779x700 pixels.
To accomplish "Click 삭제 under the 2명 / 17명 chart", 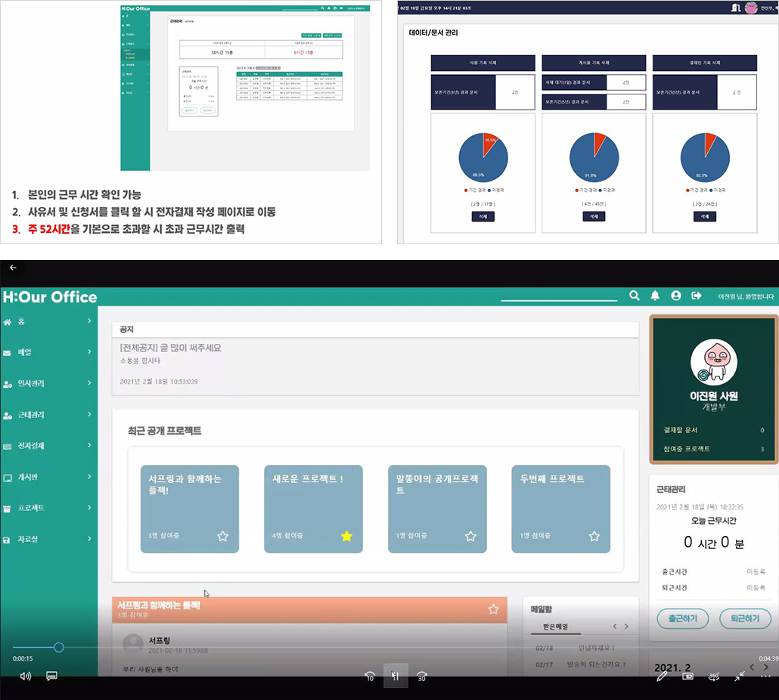I will [x=483, y=216].
